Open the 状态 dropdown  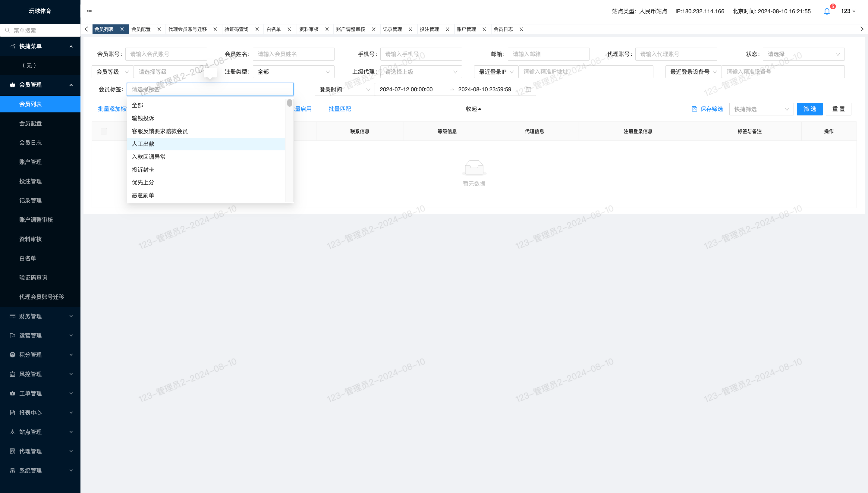click(x=804, y=54)
